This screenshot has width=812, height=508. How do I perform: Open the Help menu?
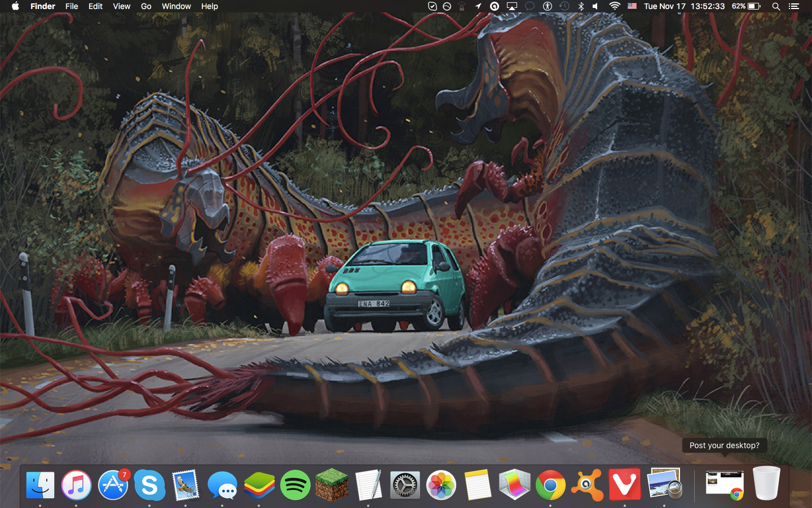coord(209,6)
